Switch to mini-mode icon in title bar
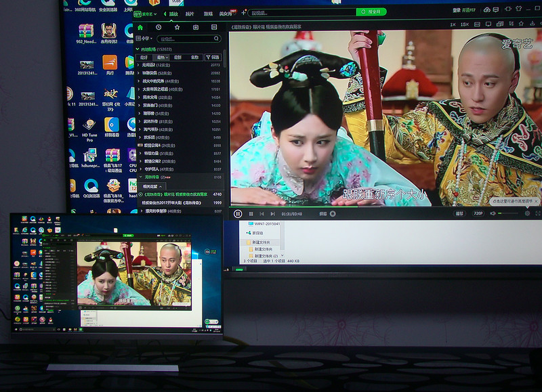Screen dimensions: 542x392 tap(507, 9)
